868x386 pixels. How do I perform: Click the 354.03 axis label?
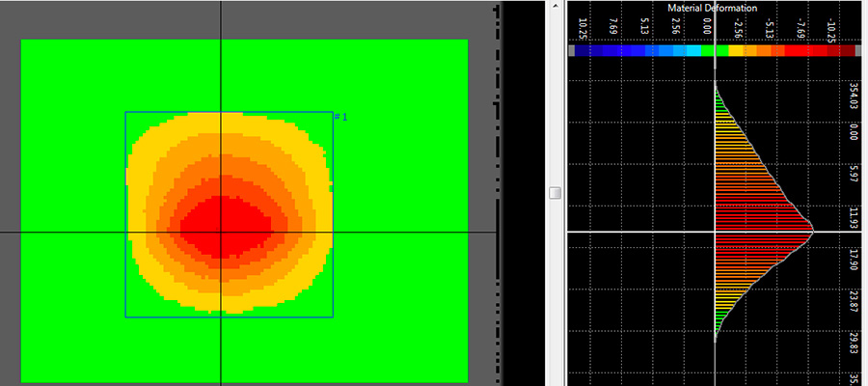click(854, 98)
